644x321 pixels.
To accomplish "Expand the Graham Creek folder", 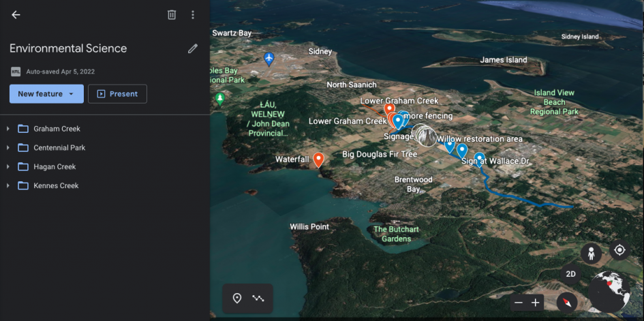I will tap(8, 129).
